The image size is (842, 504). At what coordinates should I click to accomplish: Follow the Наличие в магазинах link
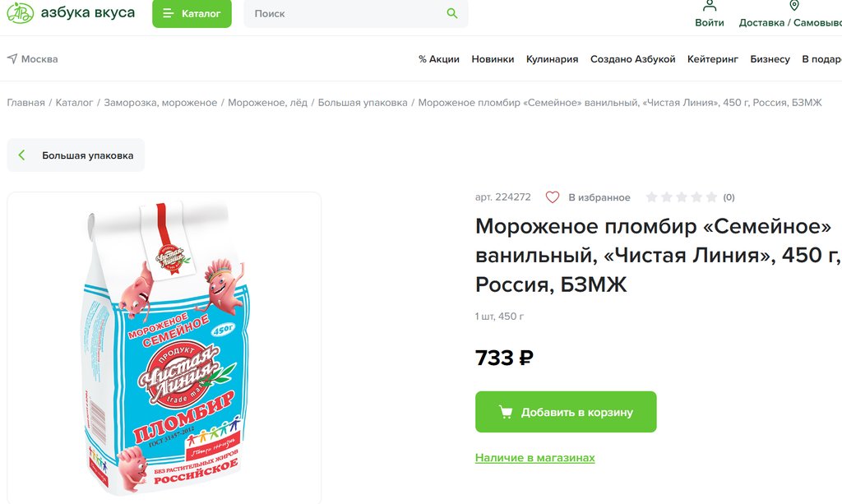click(534, 458)
